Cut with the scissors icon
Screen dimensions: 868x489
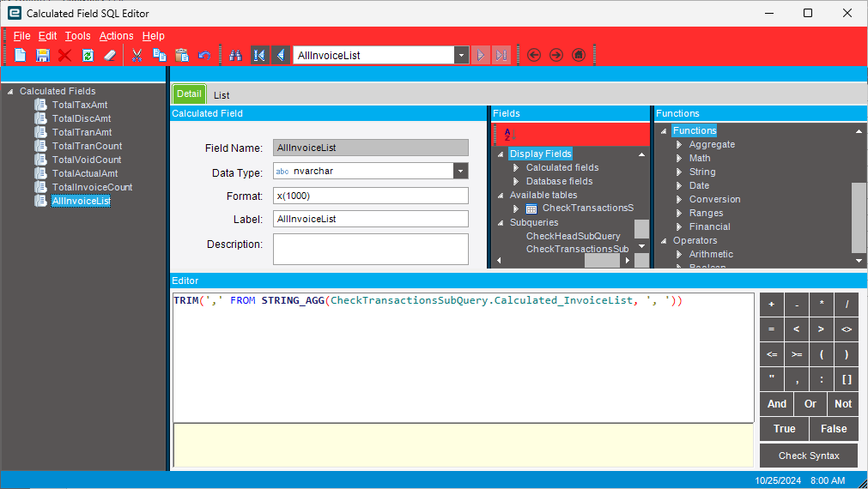tap(137, 55)
